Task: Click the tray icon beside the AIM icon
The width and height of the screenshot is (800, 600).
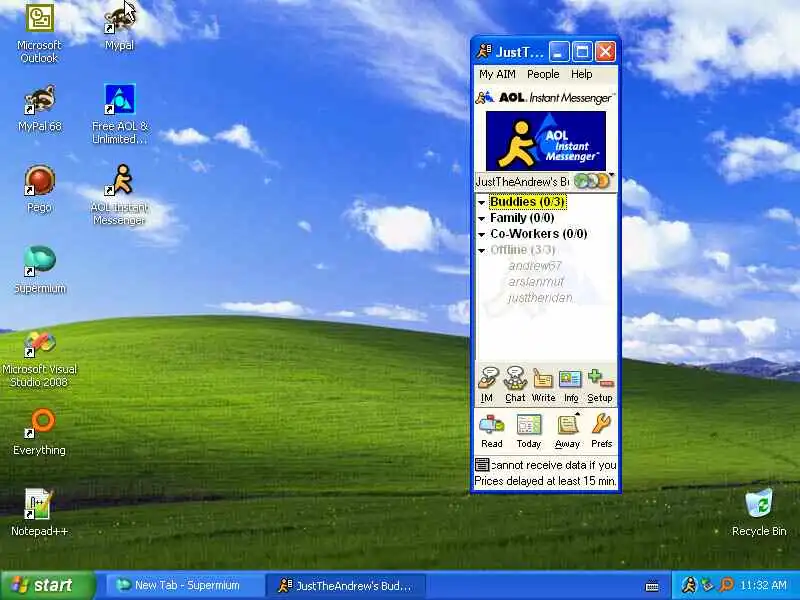Action: point(707,585)
